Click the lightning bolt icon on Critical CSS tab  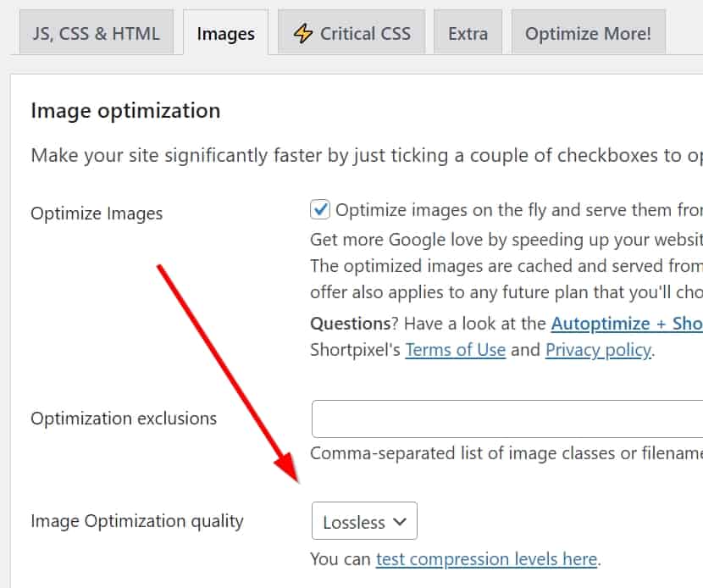point(302,33)
